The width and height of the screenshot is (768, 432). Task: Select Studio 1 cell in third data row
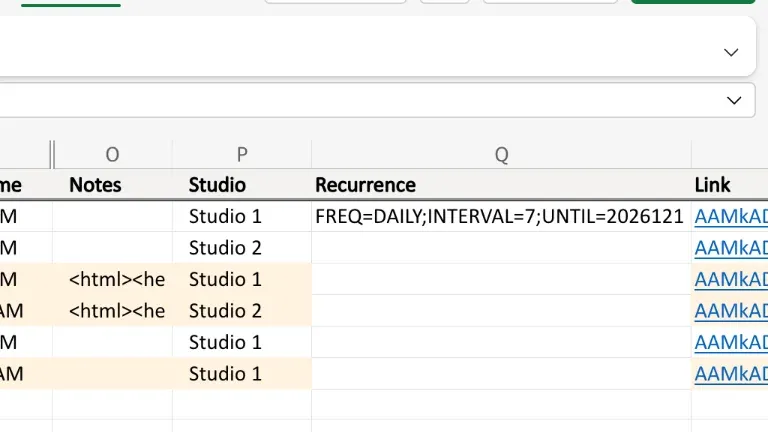(242, 279)
